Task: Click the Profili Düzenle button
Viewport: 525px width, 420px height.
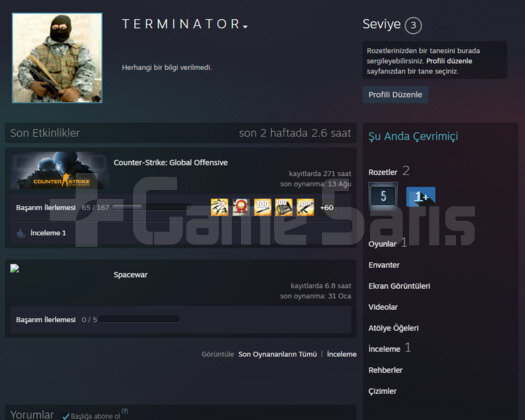Action: [395, 95]
